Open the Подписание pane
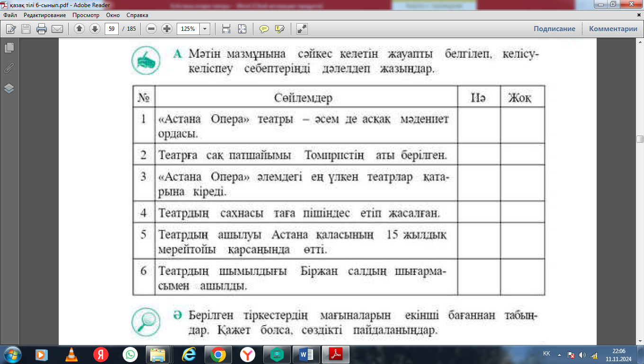The height and width of the screenshot is (364, 644). [x=555, y=29]
